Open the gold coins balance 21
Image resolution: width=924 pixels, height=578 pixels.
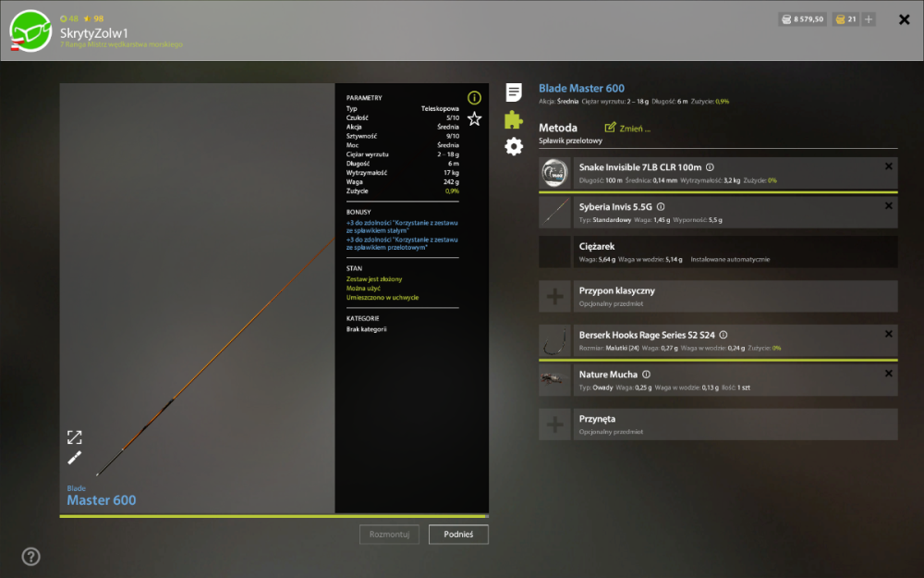[845, 19]
